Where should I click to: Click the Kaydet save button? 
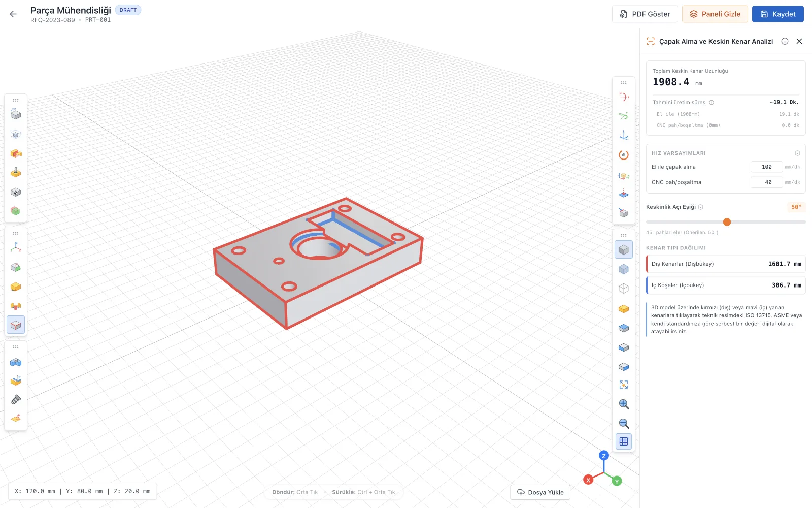pyautogui.click(x=777, y=14)
